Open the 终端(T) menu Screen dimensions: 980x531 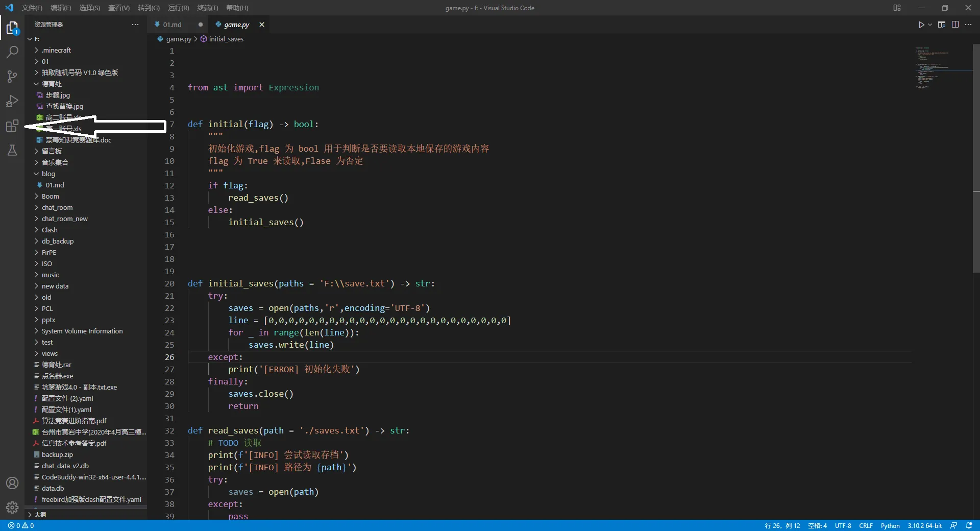[x=208, y=8]
